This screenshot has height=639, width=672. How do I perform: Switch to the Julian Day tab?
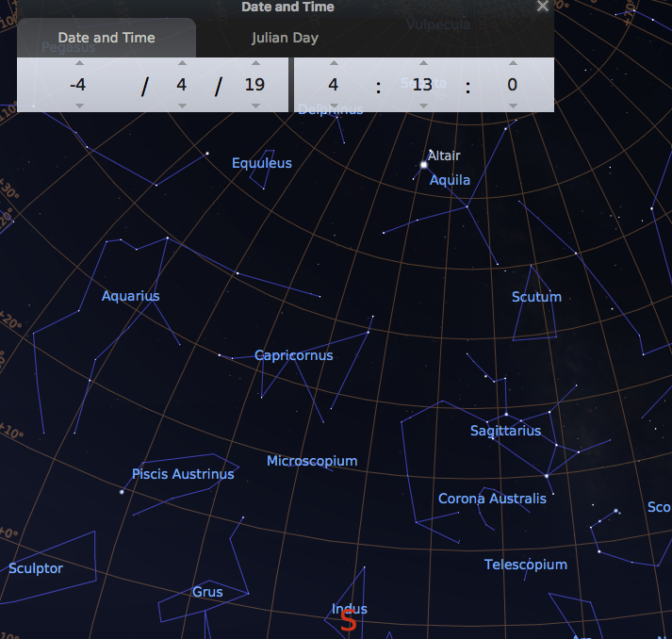(285, 39)
